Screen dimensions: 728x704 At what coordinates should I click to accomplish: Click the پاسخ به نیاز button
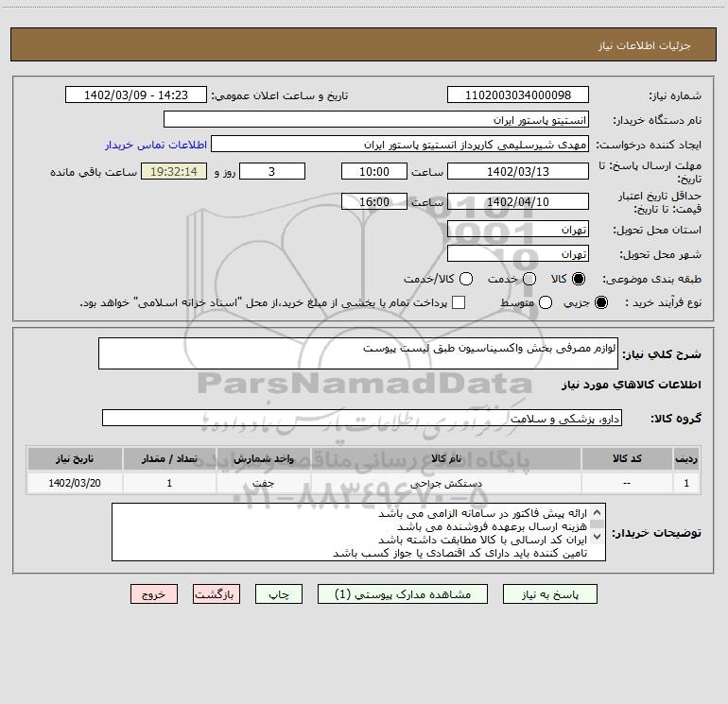tap(549, 594)
